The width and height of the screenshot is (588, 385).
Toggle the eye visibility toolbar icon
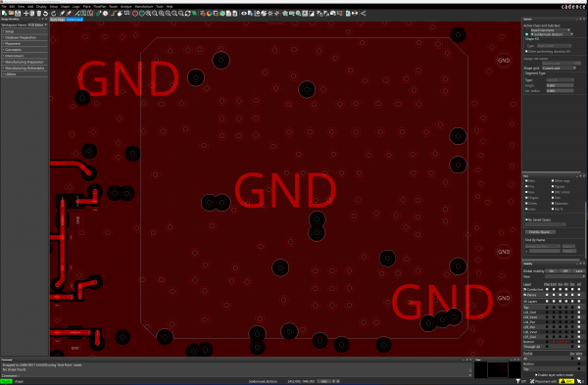click(x=244, y=13)
